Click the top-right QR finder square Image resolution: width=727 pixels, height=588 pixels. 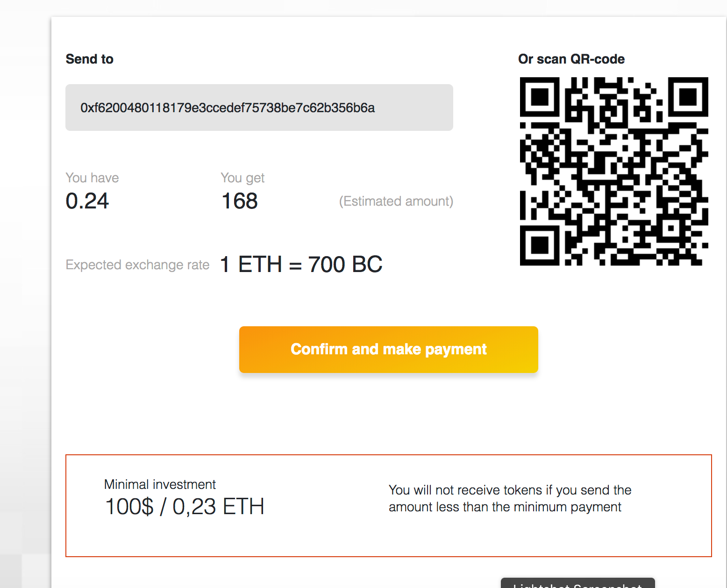click(688, 97)
